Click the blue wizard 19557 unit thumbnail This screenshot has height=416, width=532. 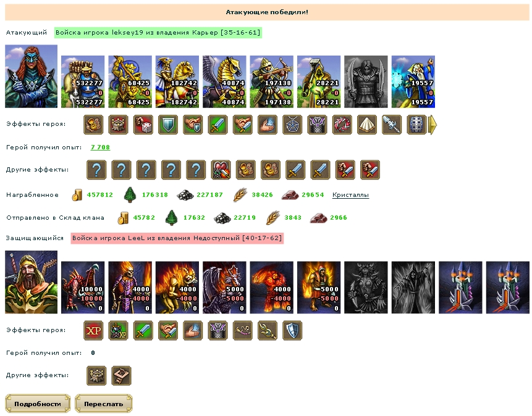click(413, 81)
